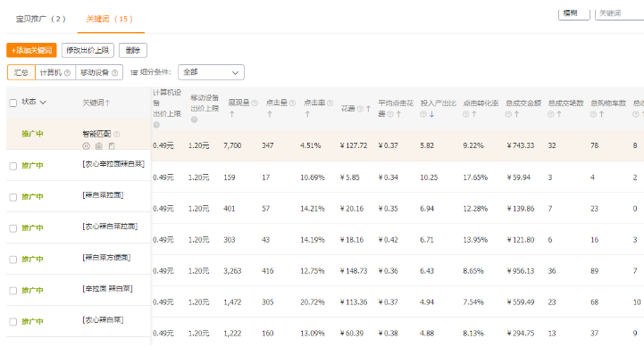Check the box for [辣白菜方便面]
644x347 pixels.
[x=13, y=260]
